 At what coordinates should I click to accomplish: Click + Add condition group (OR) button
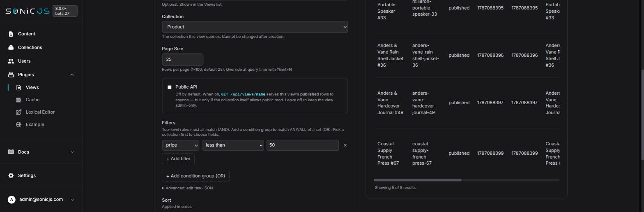(x=195, y=176)
